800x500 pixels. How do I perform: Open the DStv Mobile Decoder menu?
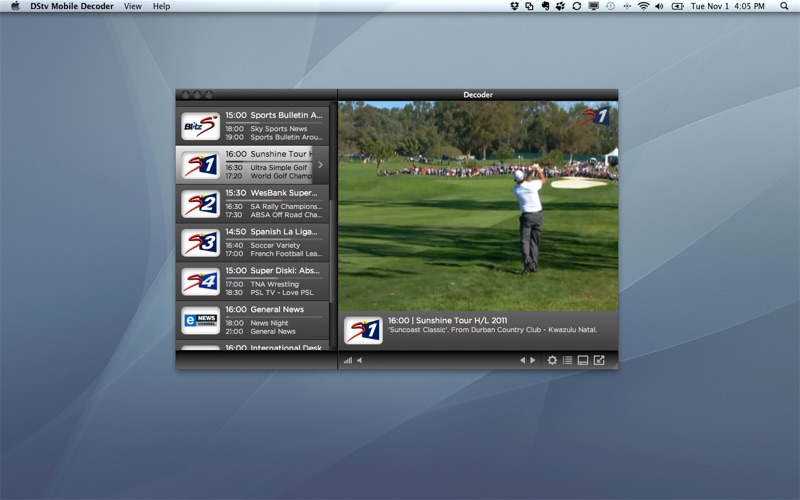click(x=72, y=6)
